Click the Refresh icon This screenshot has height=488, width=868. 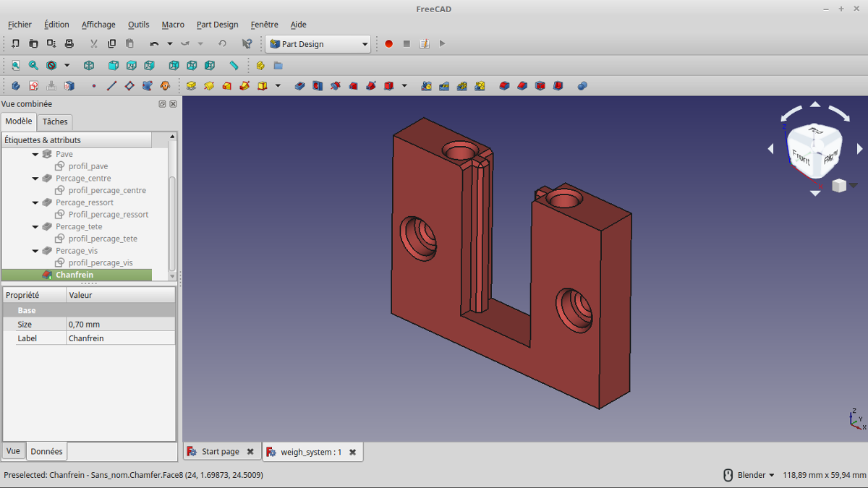[x=222, y=43]
